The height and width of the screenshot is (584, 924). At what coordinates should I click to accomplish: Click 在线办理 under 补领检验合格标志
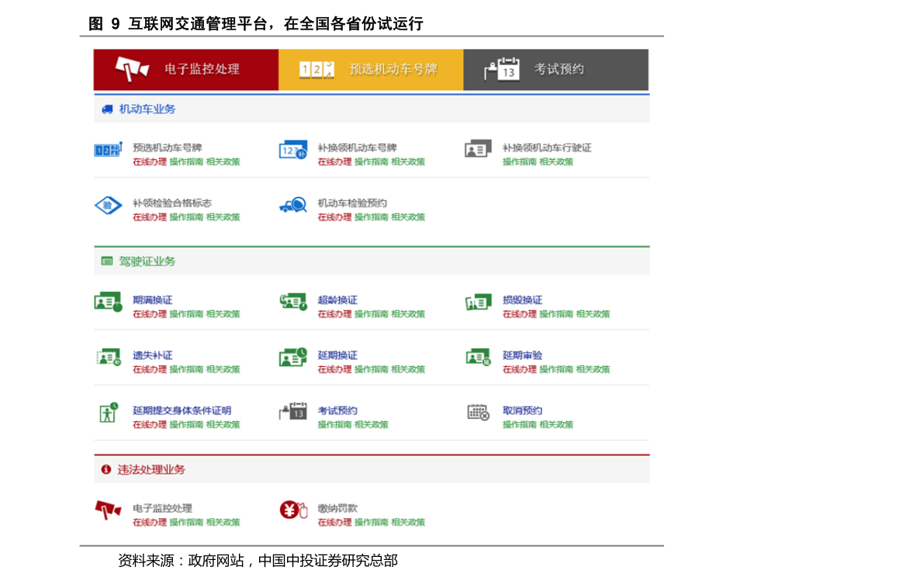[149, 217]
